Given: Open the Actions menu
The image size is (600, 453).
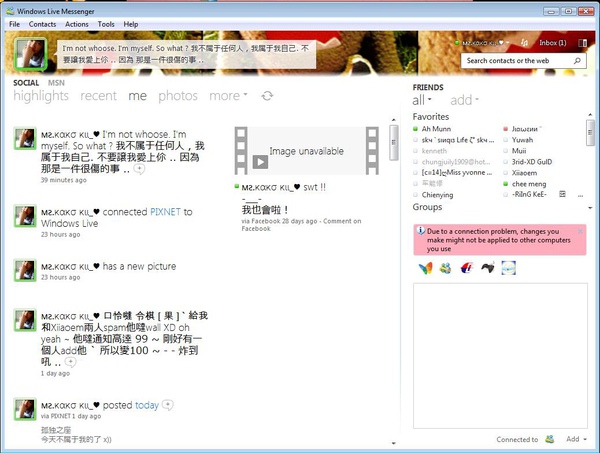Looking at the screenshot, I should 77,24.
